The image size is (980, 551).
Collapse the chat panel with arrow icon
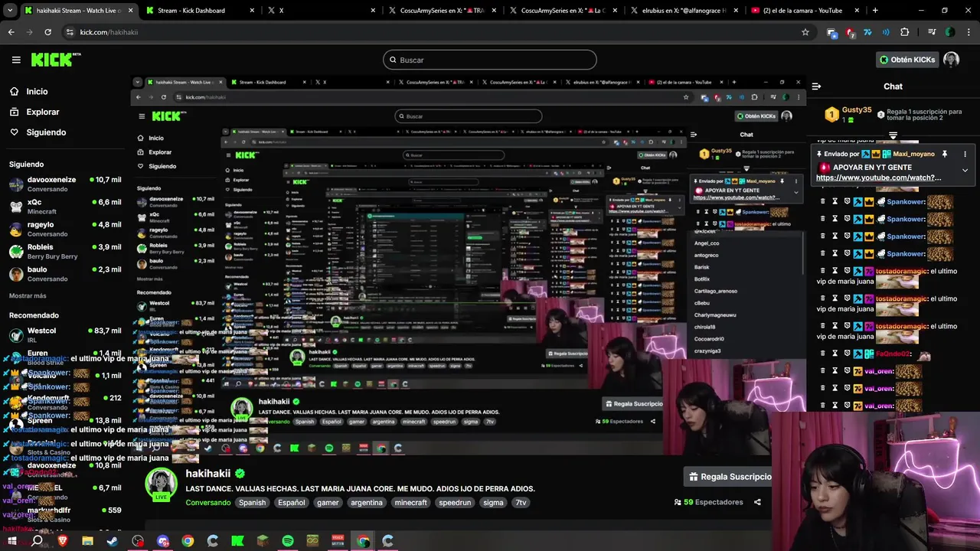click(816, 86)
